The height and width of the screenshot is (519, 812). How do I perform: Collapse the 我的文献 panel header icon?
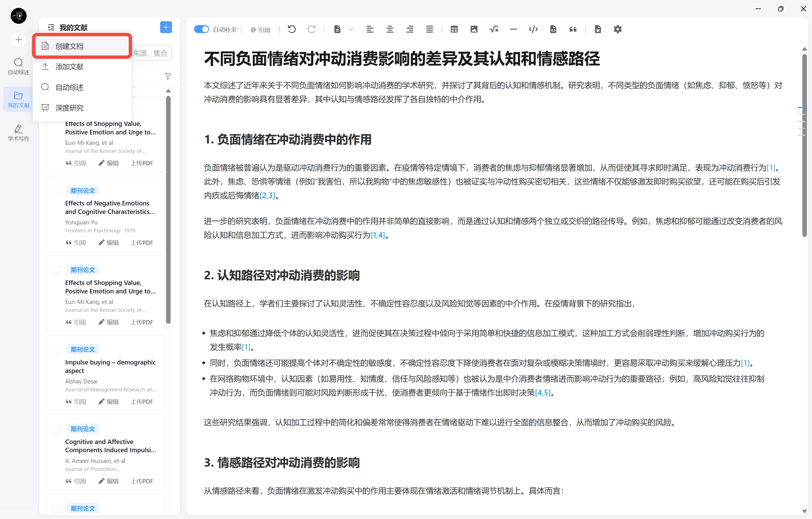click(51, 27)
